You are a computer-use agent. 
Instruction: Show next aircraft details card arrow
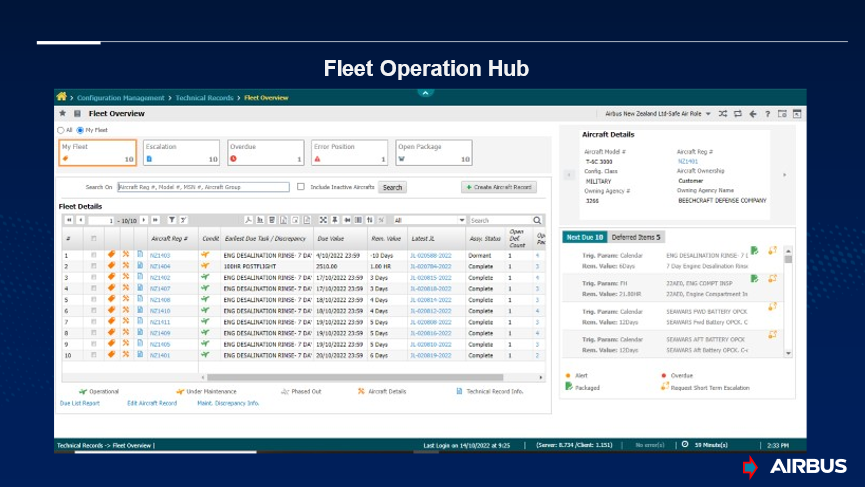tap(784, 175)
